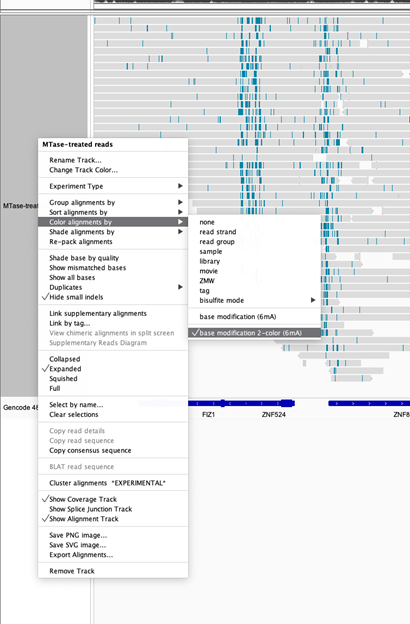Click the ZNF524 gene label

273,414
